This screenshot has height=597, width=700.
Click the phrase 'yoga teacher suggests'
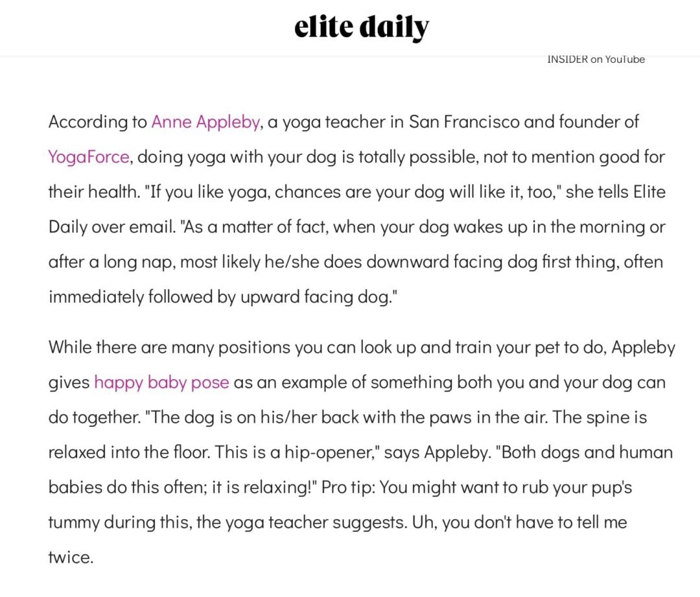316,522
